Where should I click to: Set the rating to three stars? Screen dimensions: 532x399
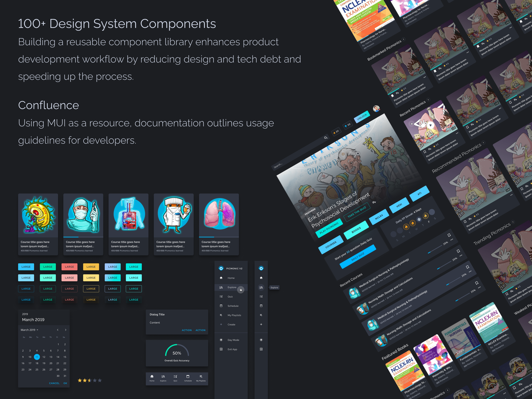coord(90,380)
